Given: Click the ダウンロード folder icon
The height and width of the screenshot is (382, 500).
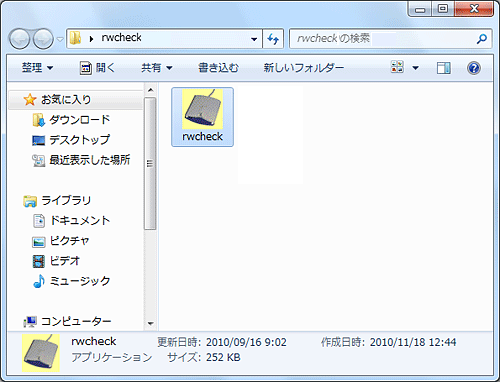Looking at the screenshot, I should (x=38, y=120).
